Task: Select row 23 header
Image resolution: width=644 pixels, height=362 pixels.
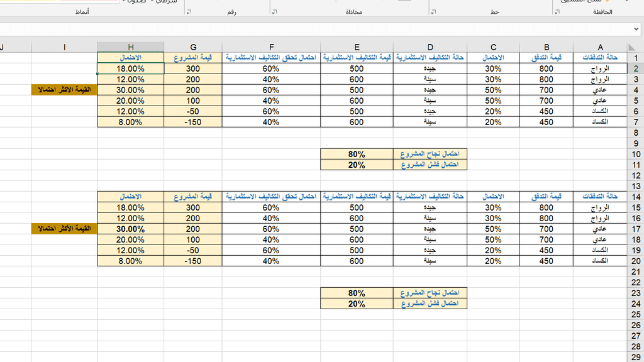Action: [x=636, y=293]
